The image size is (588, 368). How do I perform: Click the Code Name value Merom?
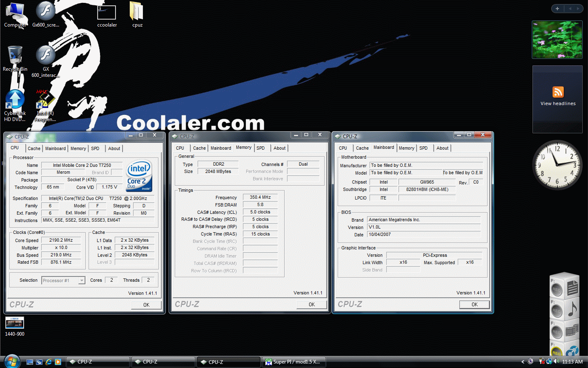click(63, 173)
